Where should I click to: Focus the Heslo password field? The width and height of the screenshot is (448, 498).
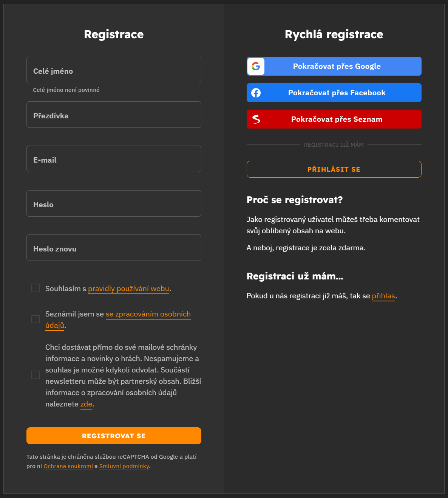pyautogui.click(x=114, y=203)
